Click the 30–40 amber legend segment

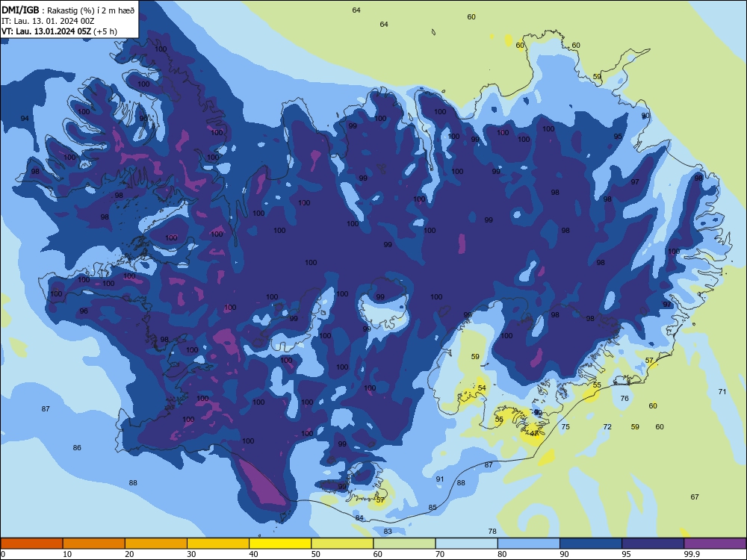pos(218,544)
